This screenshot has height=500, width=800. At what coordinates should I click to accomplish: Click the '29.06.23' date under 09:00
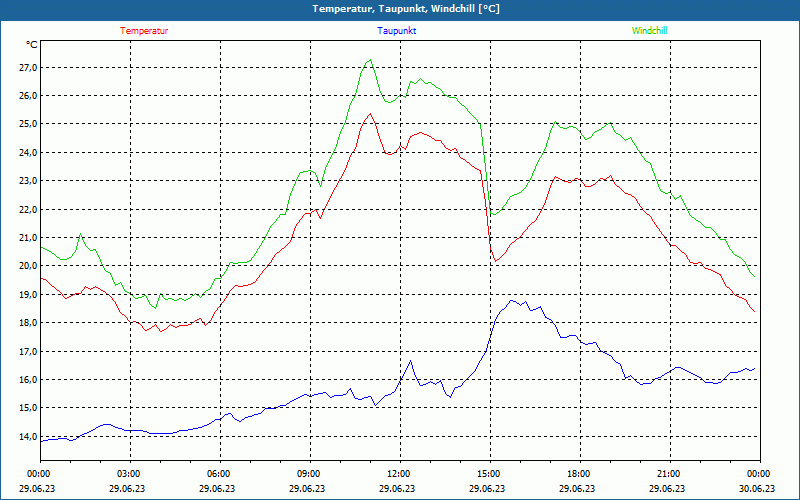[308, 488]
